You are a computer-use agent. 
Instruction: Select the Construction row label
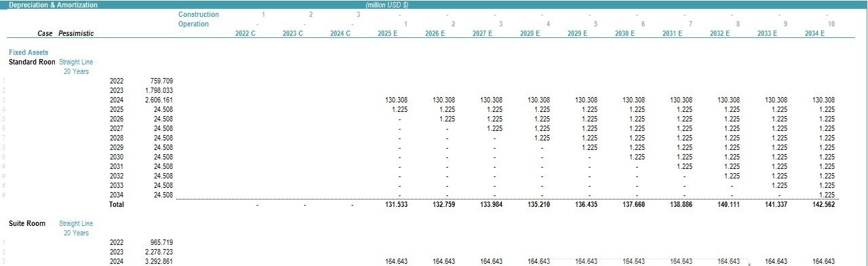(199, 14)
